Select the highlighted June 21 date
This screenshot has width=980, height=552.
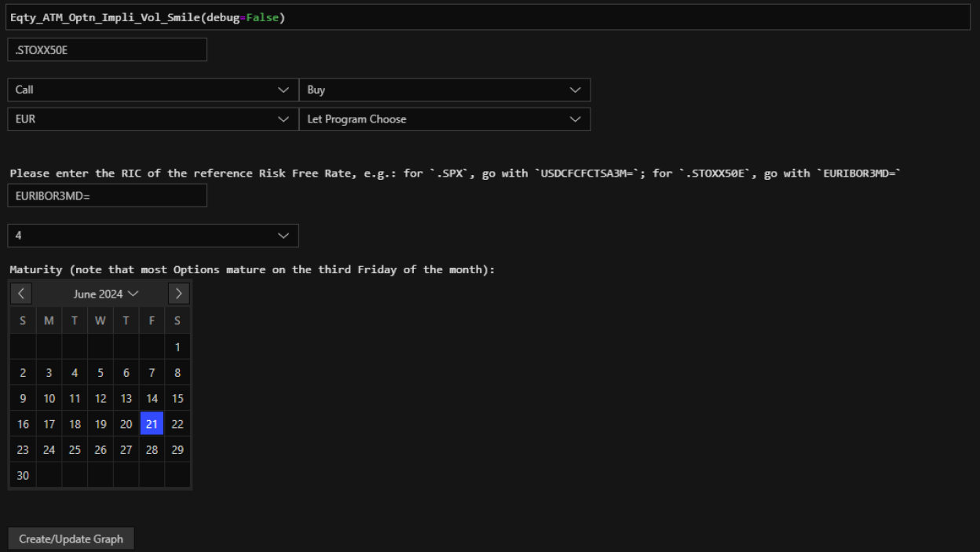coord(152,424)
